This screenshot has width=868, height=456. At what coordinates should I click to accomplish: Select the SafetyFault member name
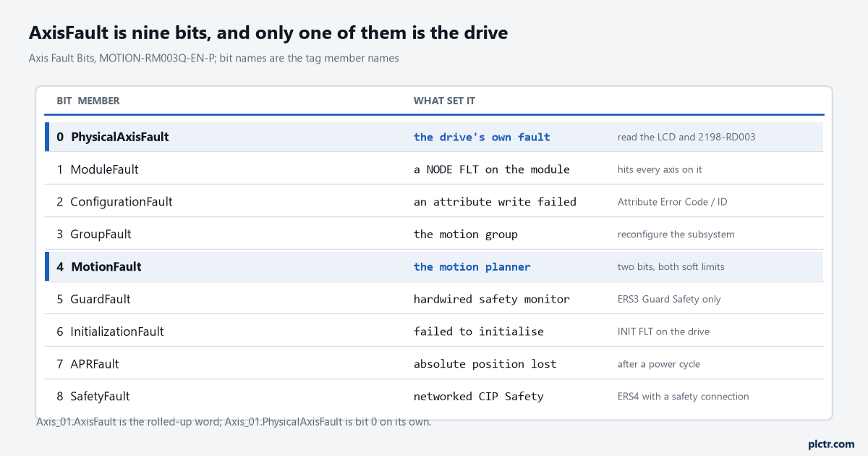click(x=100, y=397)
